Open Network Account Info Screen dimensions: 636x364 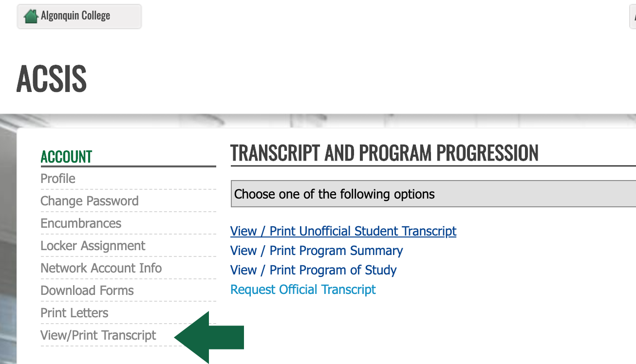click(101, 268)
